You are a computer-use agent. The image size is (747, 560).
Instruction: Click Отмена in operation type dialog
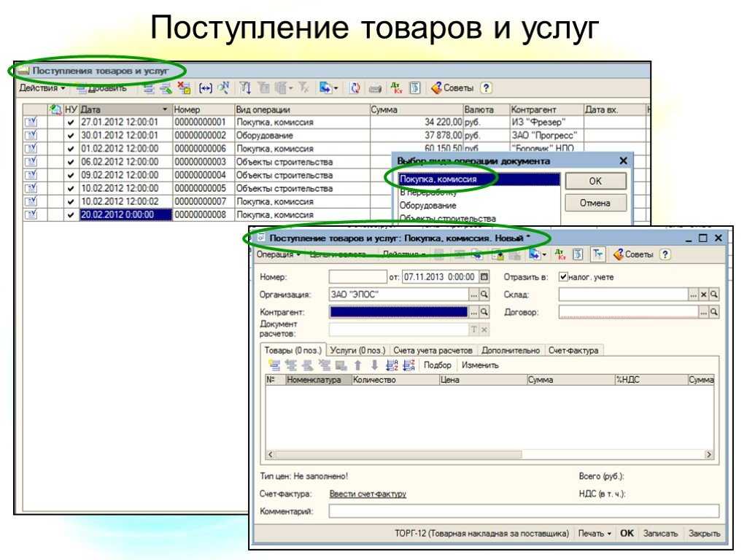tap(595, 203)
